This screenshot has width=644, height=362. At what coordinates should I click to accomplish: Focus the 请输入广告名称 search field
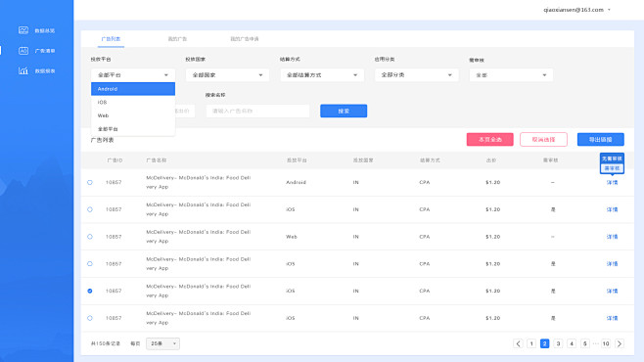[257, 111]
